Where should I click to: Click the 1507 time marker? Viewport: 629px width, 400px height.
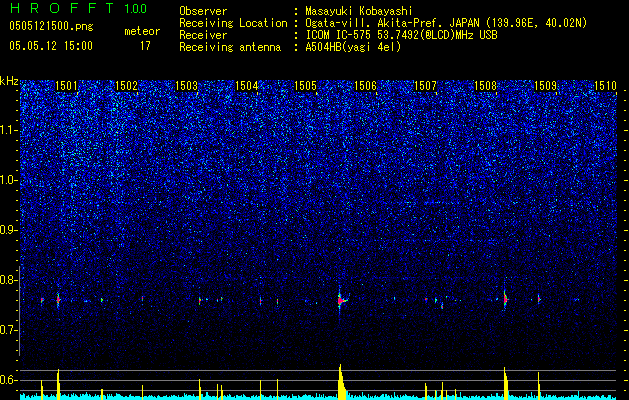(425, 85)
